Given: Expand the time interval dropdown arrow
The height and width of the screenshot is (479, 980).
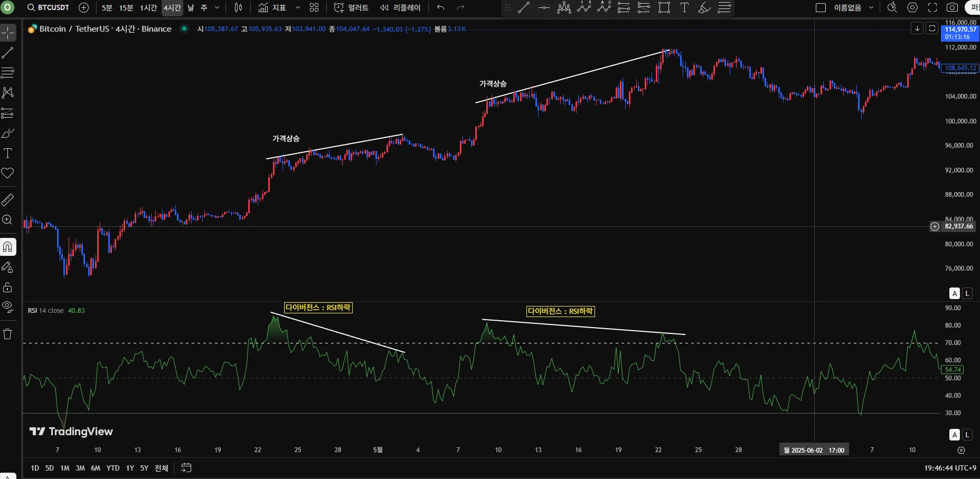Looking at the screenshot, I should [x=217, y=7].
